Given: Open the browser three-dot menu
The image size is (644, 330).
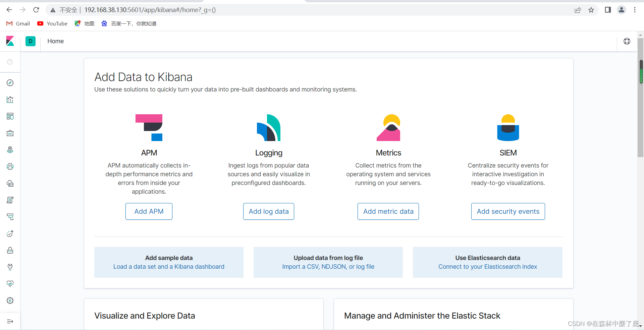Looking at the screenshot, I should pos(635,10).
